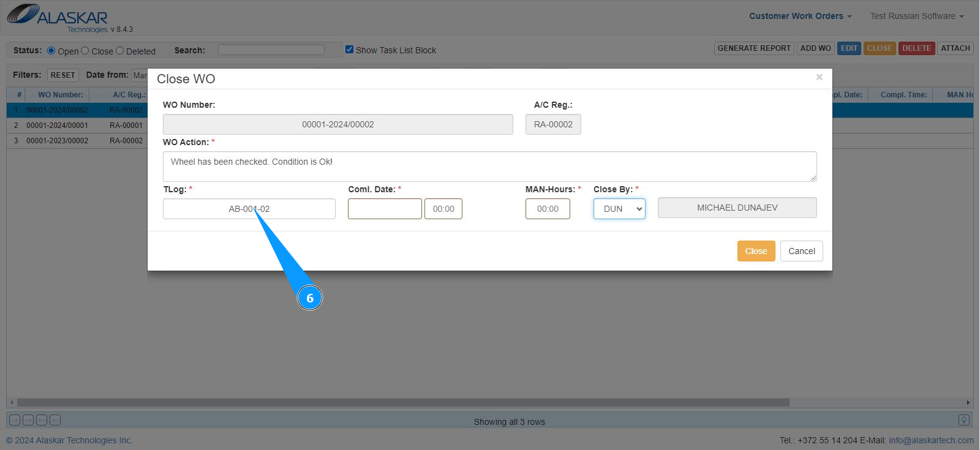The width and height of the screenshot is (980, 450).
Task: Uncheck Show Task List Block checkbox
Action: 349,50
